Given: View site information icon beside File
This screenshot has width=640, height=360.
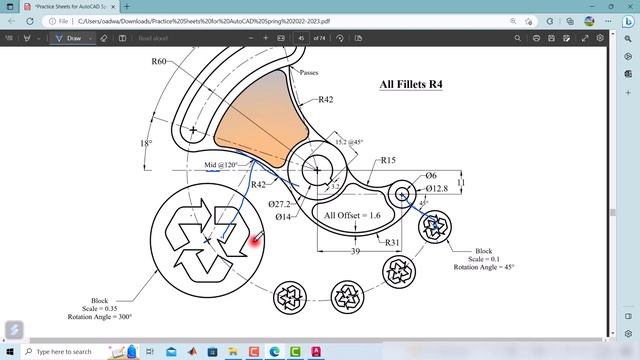Looking at the screenshot, I should pyautogui.click(x=52, y=21).
